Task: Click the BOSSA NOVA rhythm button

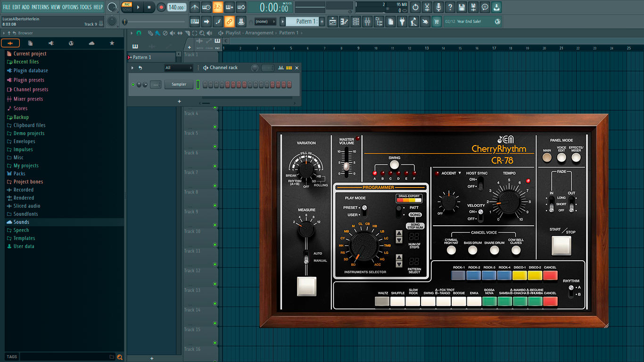Action: (489, 301)
